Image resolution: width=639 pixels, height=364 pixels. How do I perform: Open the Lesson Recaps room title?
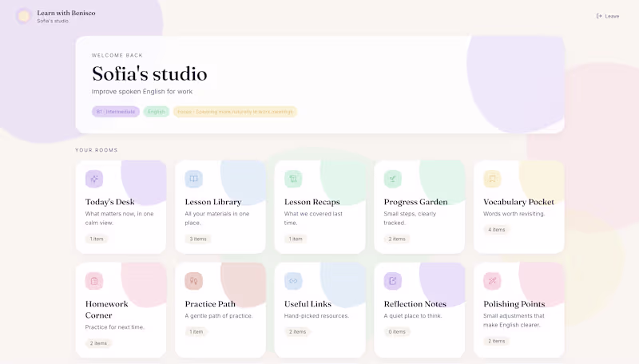click(312, 202)
